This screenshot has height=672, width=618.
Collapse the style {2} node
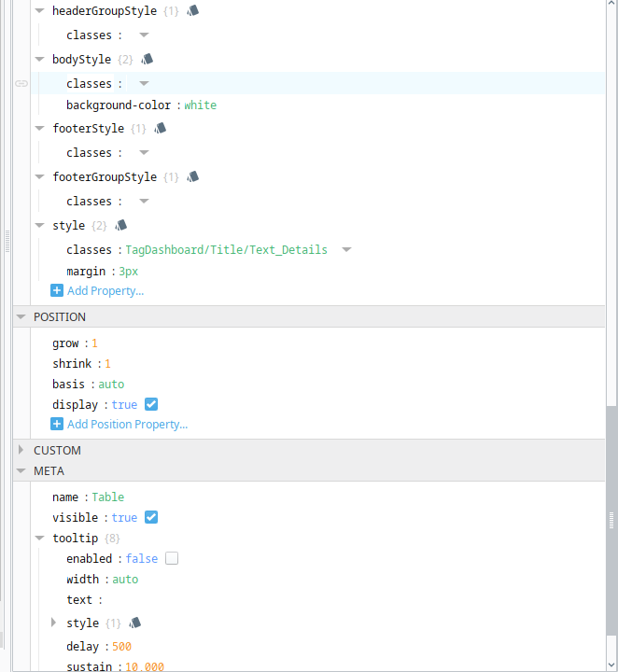pyautogui.click(x=39, y=225)
